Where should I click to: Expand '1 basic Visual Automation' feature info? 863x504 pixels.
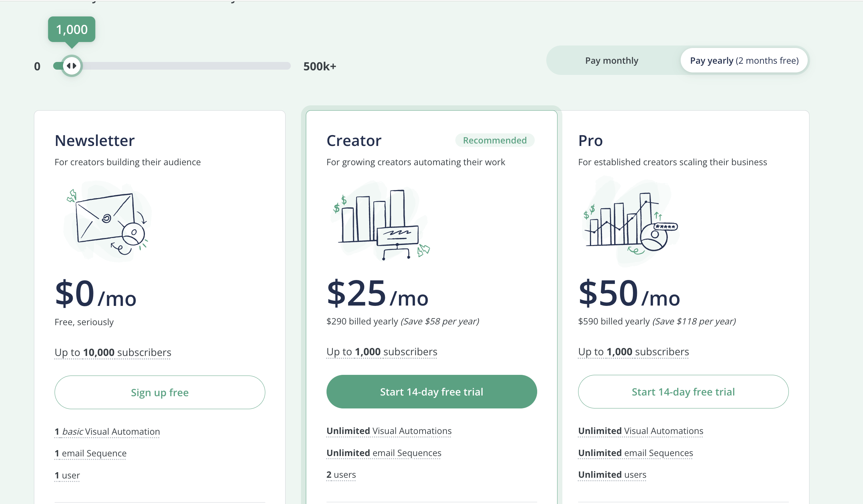(107, 431)
